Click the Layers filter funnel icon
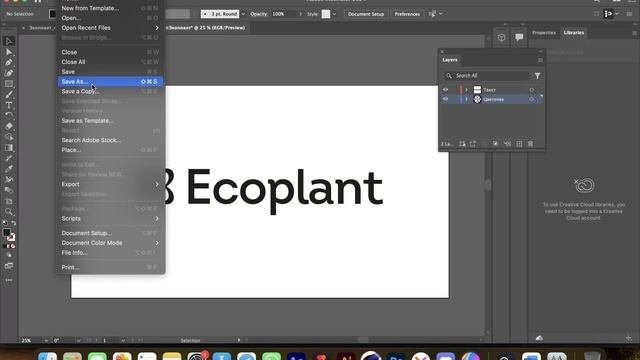640x360 pixels. pos(538,76)
